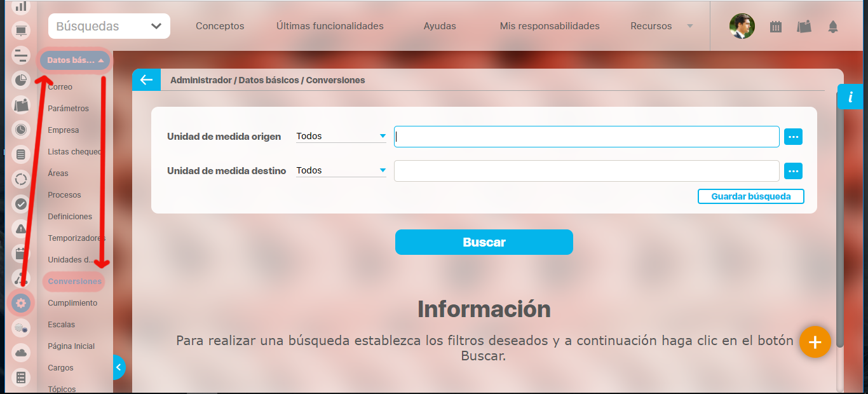Expand the Recursos menu
Image resolution: width=868 pixels, height=394 pixels.
click(x=660, y=26)
